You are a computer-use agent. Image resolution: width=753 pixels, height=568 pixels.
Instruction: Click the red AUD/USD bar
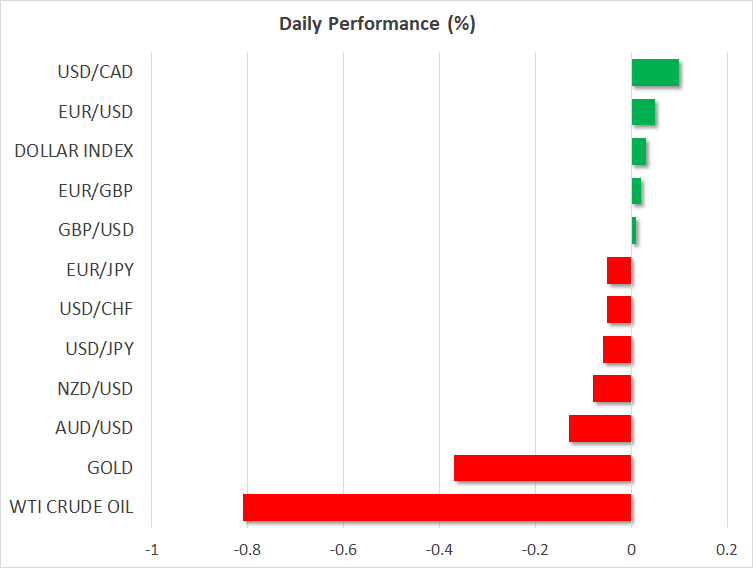[x=600, y=428]
